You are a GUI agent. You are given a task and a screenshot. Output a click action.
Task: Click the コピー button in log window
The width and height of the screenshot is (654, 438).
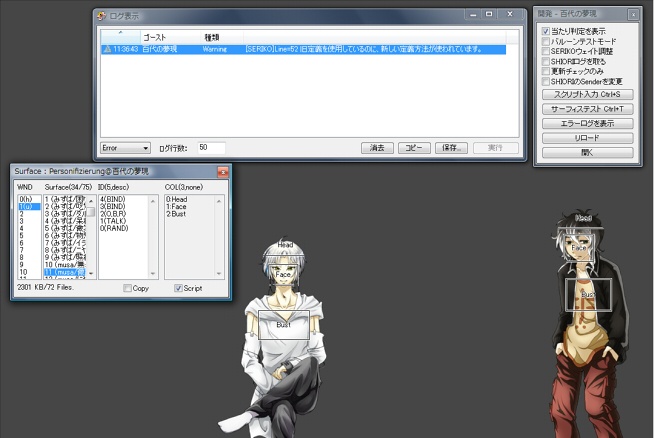tap(414, 148)
